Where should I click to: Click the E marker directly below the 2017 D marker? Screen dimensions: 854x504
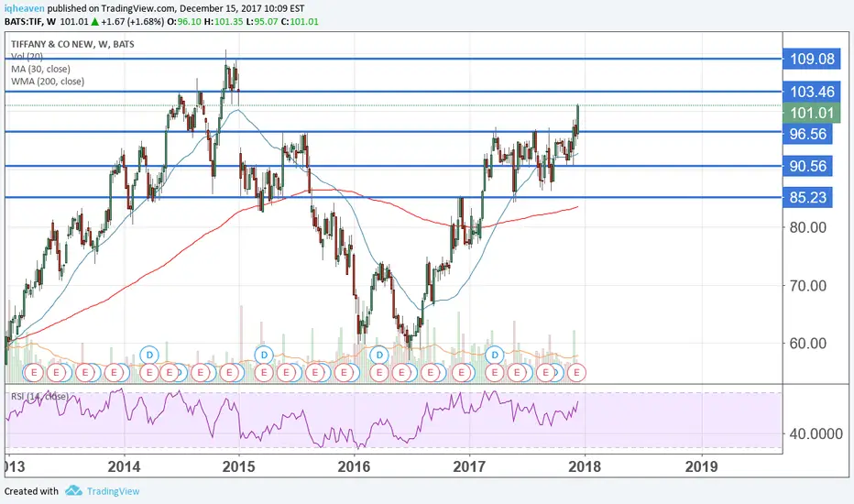tap(495, 373)
